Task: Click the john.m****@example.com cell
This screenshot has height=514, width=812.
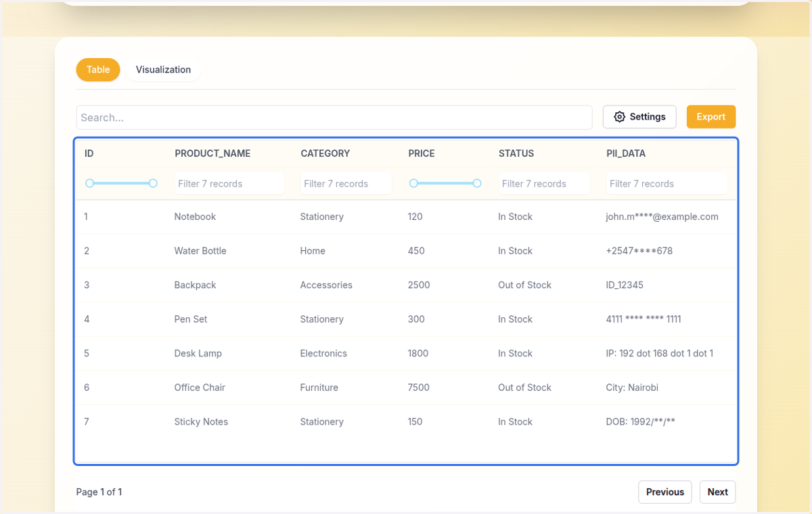Action: pyautogui.click(x=662, y=216)
